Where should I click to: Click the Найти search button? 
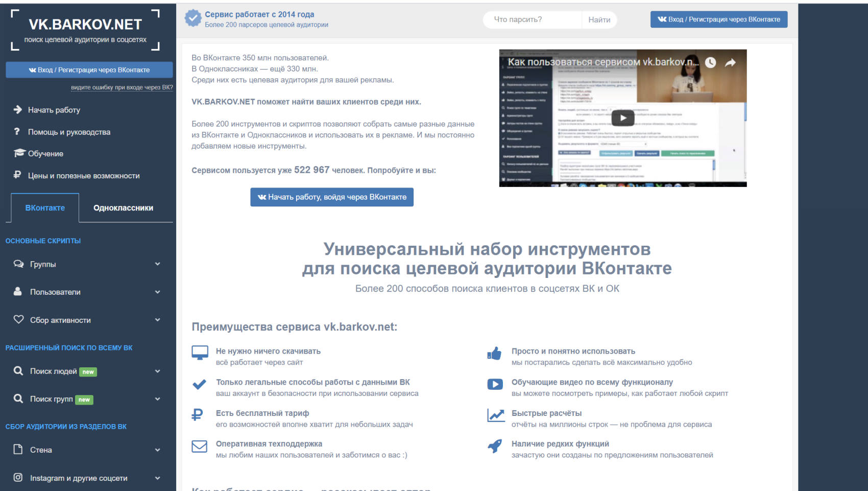[x=599, y=20]
